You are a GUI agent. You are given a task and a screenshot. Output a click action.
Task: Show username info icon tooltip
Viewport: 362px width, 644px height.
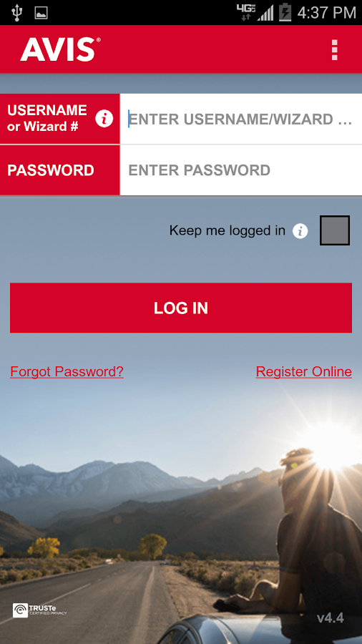pyautogui.click(x=104, y=119)
